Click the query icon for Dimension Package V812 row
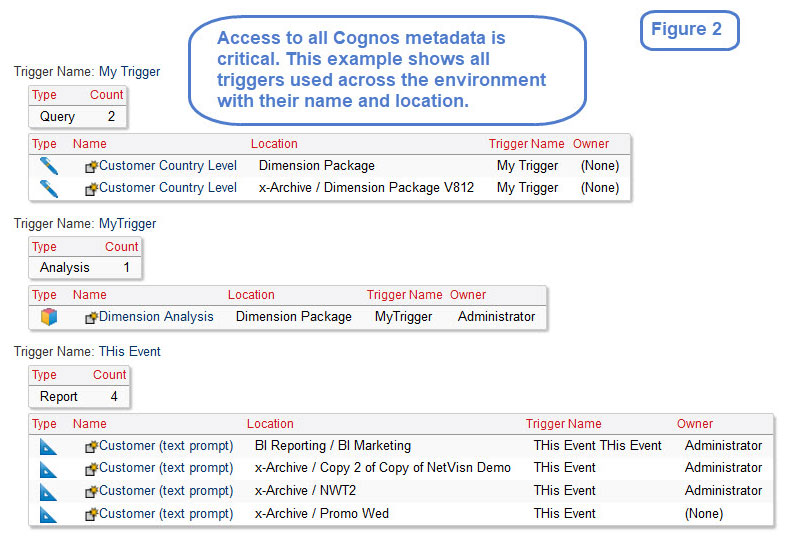 click(x=49, y=189)
